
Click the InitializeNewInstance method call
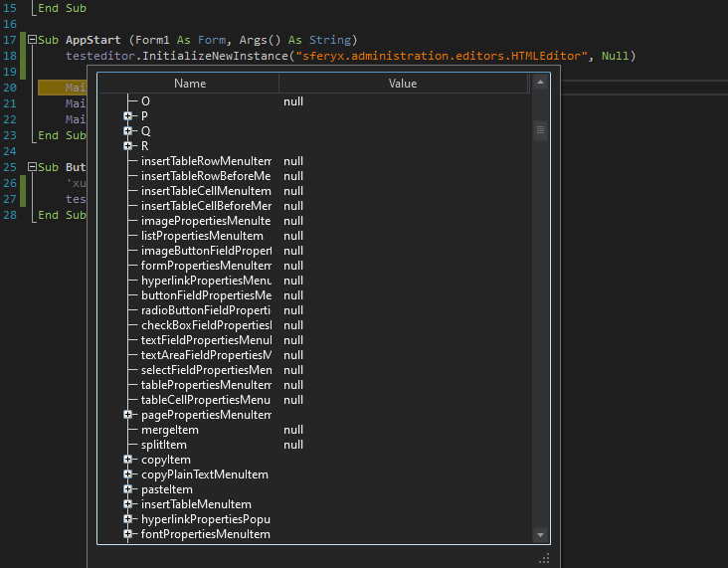(x=215, y=56)
